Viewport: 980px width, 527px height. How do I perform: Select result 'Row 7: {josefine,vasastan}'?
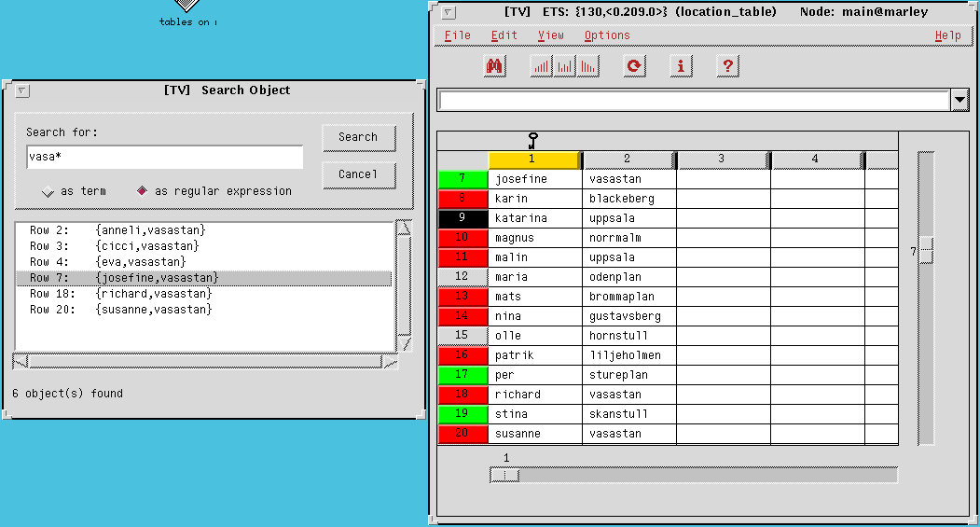pyautogui.click(x=204, y=278)
